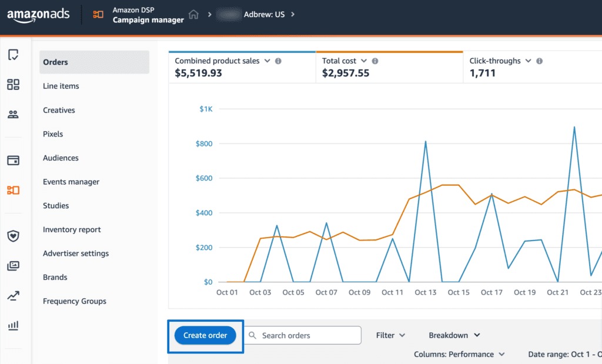The height and width of the screenshot is (364, 602).
Task: Click the people group icon in the sidebar
Action: (13, 115)
